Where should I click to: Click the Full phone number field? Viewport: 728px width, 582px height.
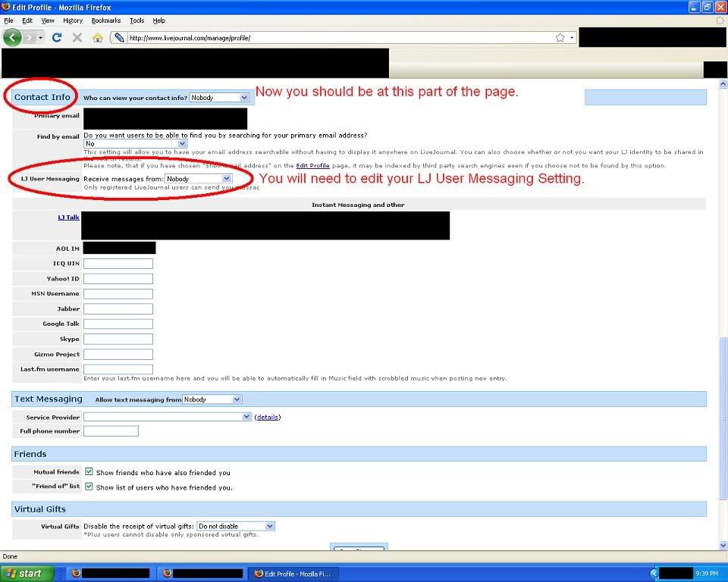(x=111, y=431)
